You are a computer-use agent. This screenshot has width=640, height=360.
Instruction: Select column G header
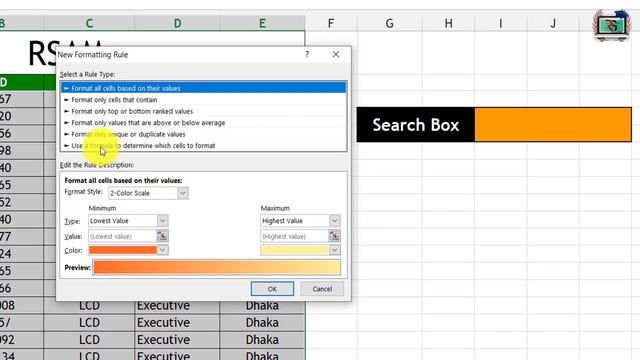click(x=390, y=23)
